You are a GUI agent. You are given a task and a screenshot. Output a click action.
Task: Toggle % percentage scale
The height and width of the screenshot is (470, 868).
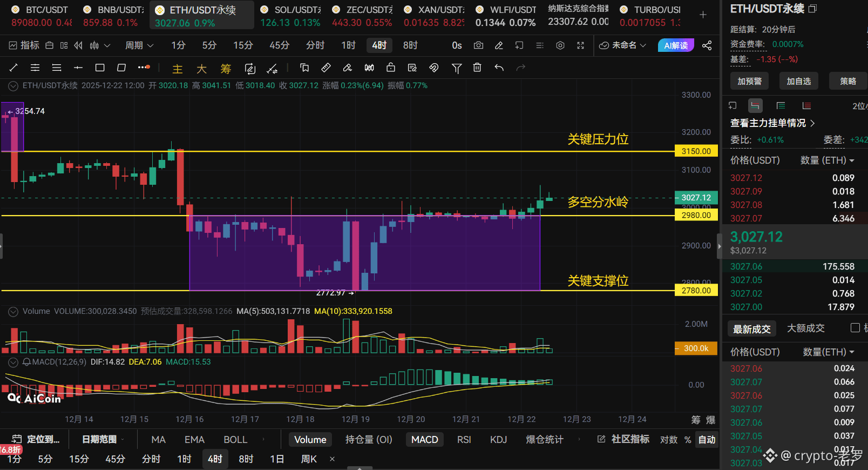(688, 440)
